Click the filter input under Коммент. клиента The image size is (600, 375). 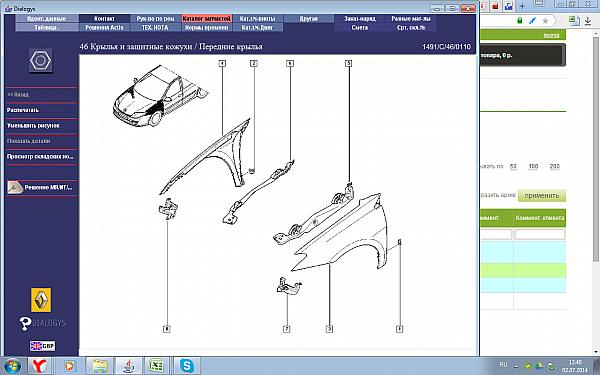pos(540,234)
